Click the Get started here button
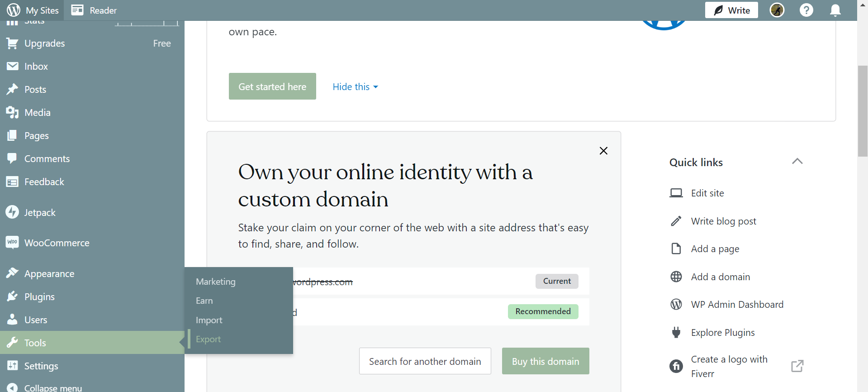Image resolution: width=868 pixels, height=392 pixels. coord(272,86)
